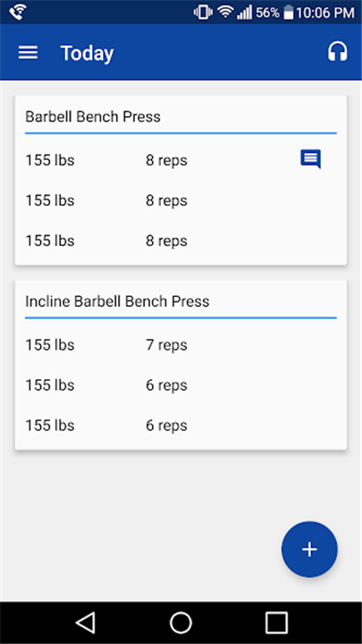Select the last Incline 6 reps set
This screenshot has width=362, height=644.
pos(181,426)
